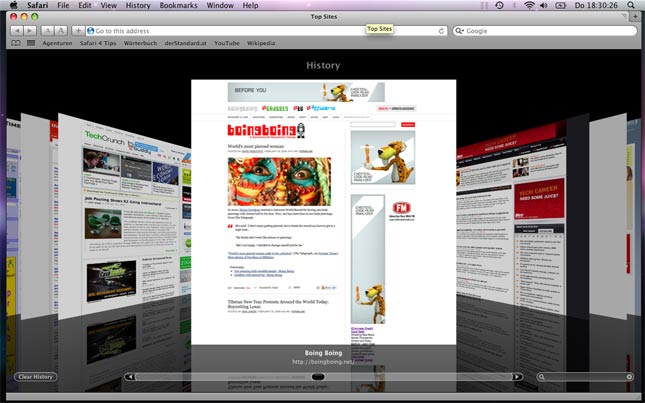Open the derStandard.at bookmark
This screenshot has height=403, width=645.
(x=186, y=43)
